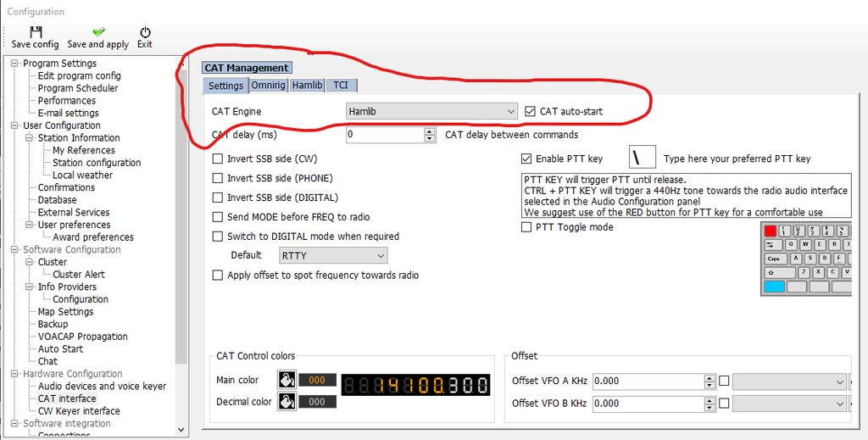The height and width of the screenshot is (440, 868).
Task: Click the blue key on keyboard image
Action: coord(775,287)
